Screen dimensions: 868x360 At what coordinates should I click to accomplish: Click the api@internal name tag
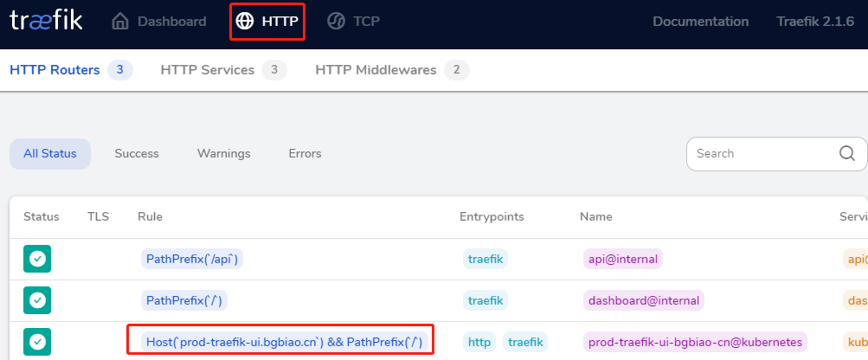point(623,259)
